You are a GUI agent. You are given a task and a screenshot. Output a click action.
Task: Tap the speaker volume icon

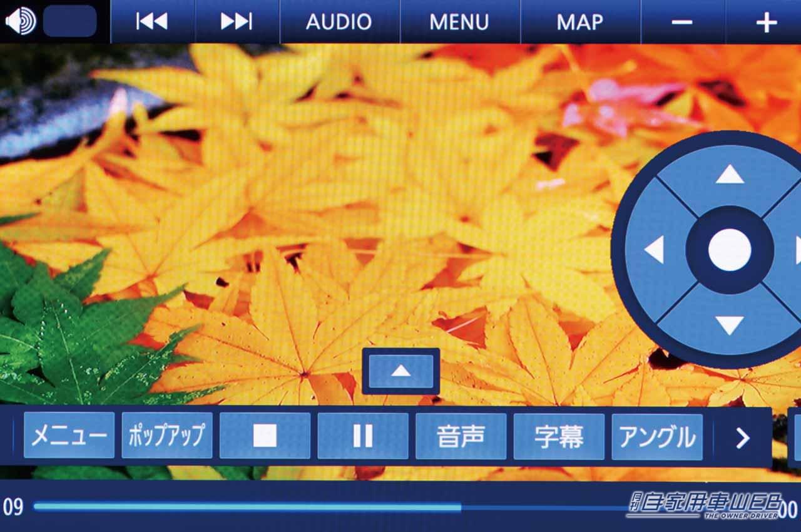tap(21, 21)
